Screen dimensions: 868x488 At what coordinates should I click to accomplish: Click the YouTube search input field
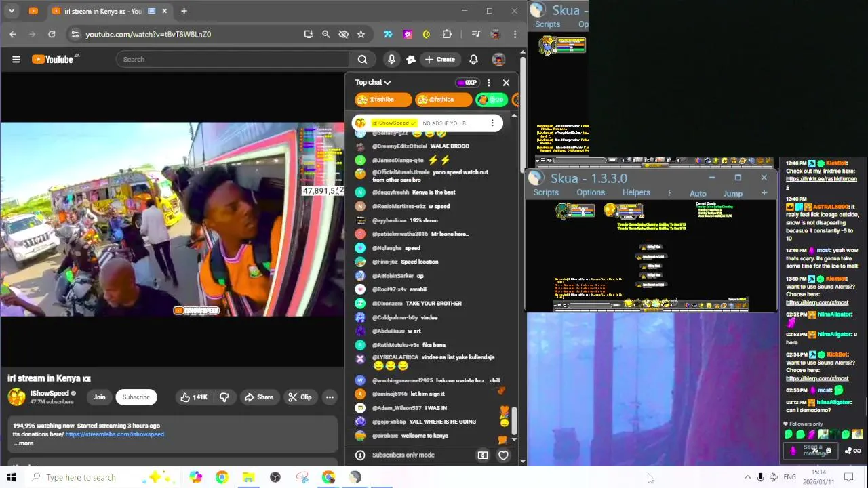coord(233,60)
